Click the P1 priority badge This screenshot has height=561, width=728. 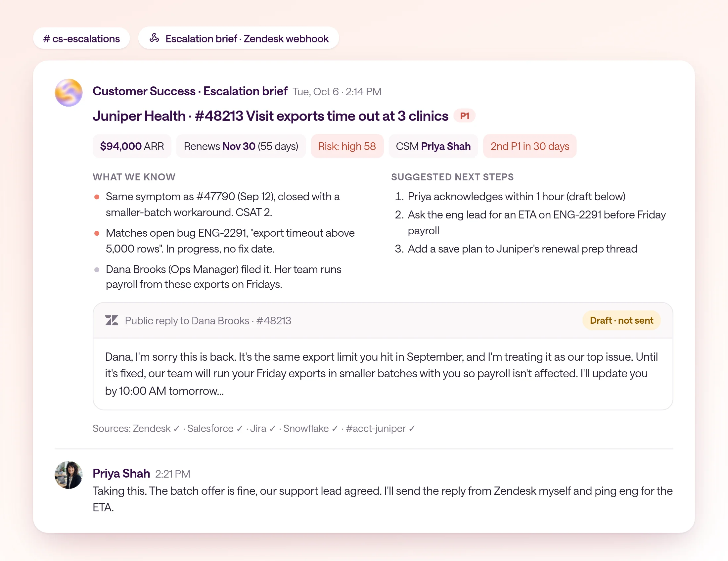(465, 116)
